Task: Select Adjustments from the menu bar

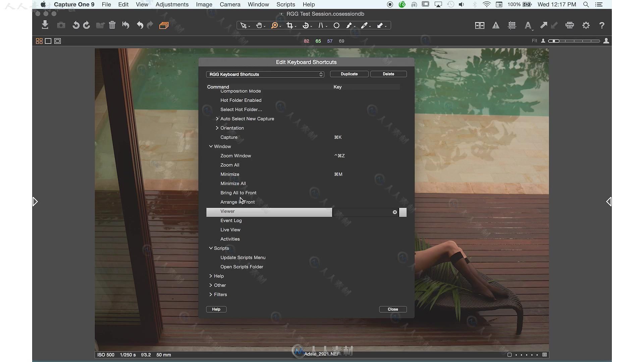Action: 172,4
